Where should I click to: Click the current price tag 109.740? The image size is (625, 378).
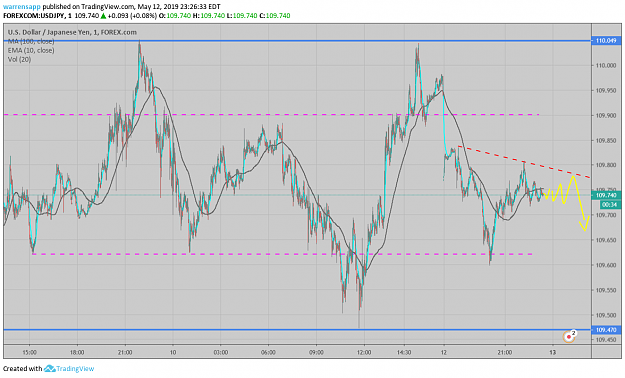(606, 195)
